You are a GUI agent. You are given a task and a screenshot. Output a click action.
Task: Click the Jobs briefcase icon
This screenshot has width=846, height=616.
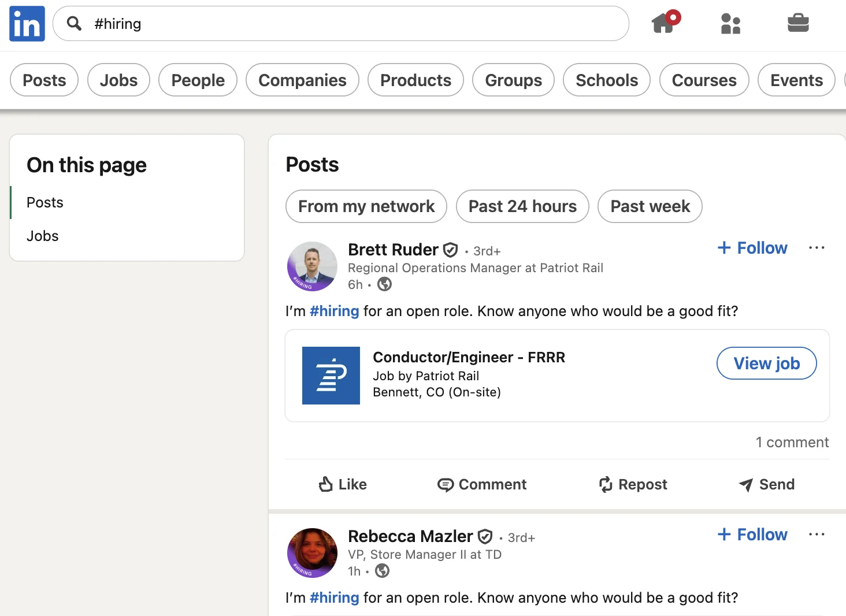click(x=798, y=24)
